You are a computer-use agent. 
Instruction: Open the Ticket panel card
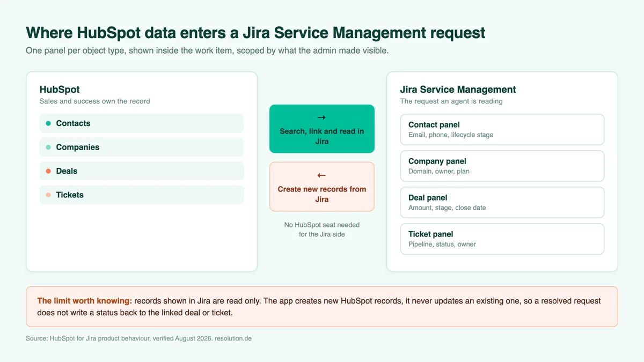pyautogui.click(x=502, y=239)
